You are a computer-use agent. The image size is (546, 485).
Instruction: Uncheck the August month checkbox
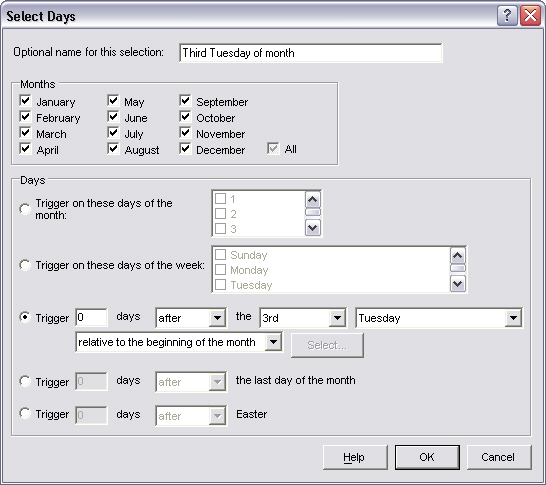(x=113, y=149)
